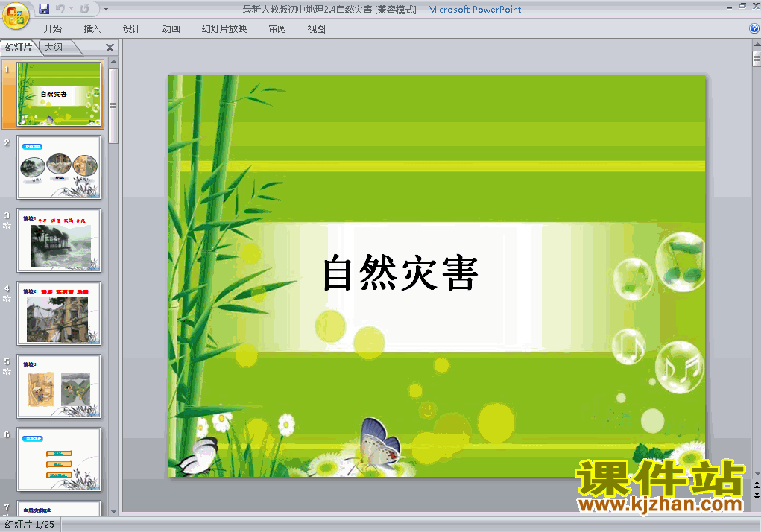Open the 插入 ribbon tab
This screenshot has width=761, height=532.
92,28
